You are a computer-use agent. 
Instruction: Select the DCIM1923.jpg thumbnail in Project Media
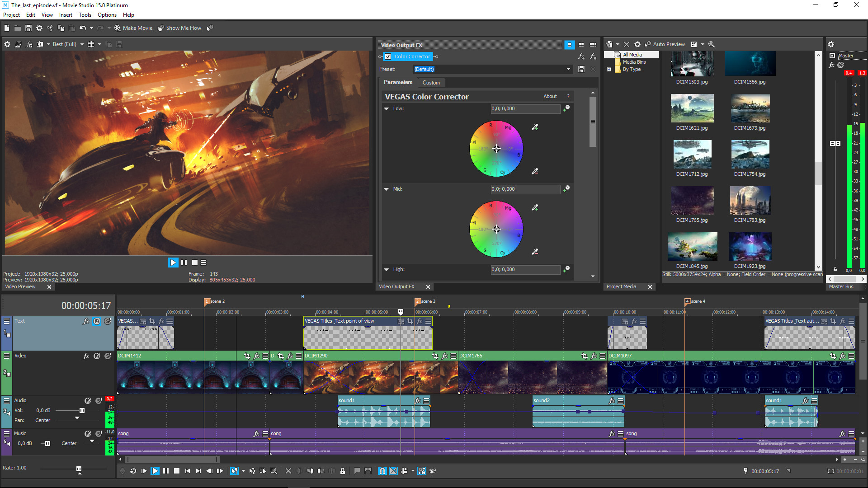click(x=750, y=246)
